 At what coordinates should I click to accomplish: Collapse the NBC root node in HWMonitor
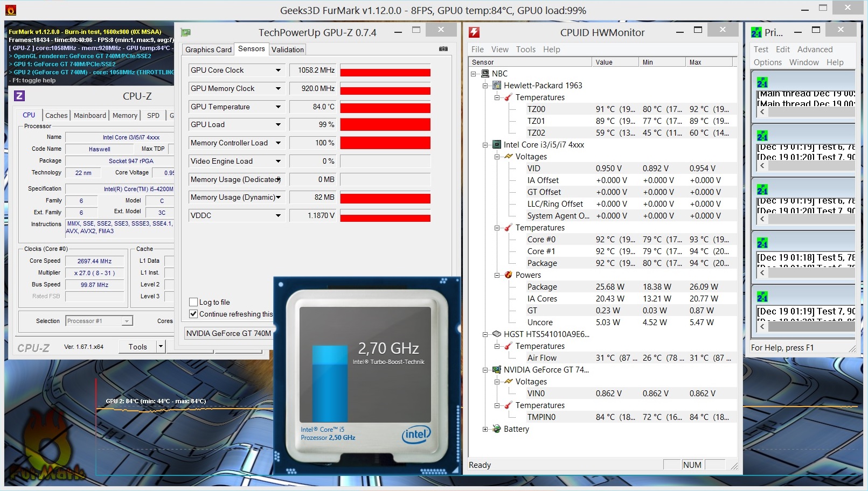[474, 73]
